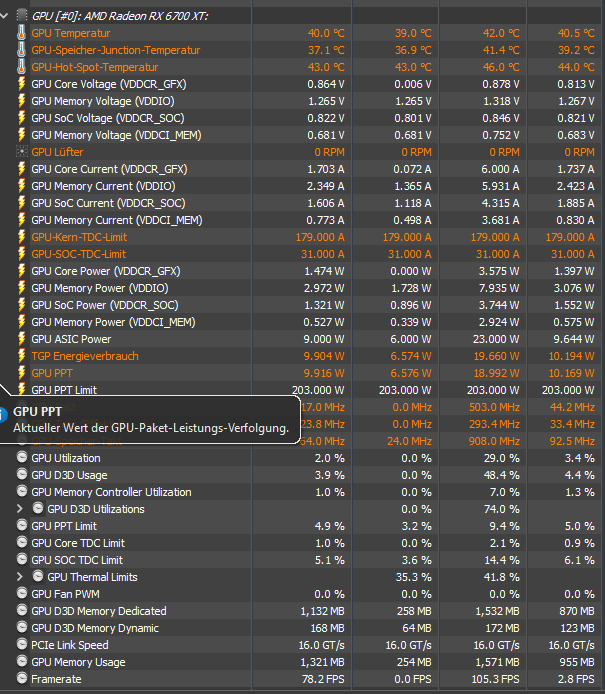The width and height of the screenshot is (605, 694).
Task: Select GPU Memory Current (VDDCI_MEM) label
Action: click(117, 220)
